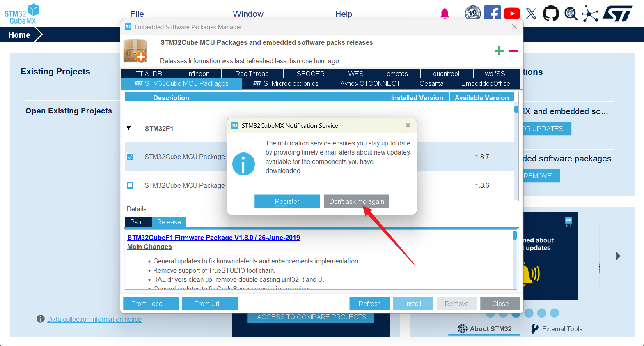Image resolution: width=644 pixels, height=346 pixels.
Task: Select the Patch details tab
Action: pos(138,222)
